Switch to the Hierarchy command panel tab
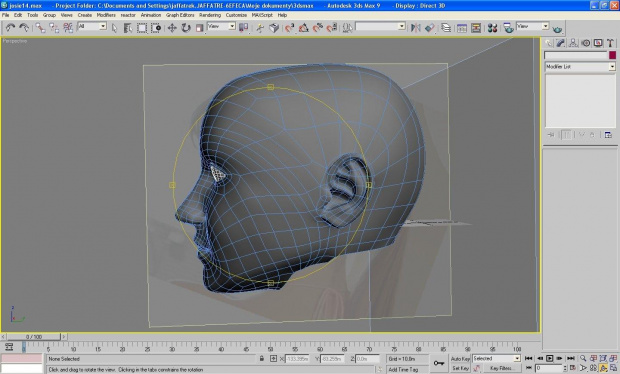The image size is (620, 374). (x=573, y=43)
